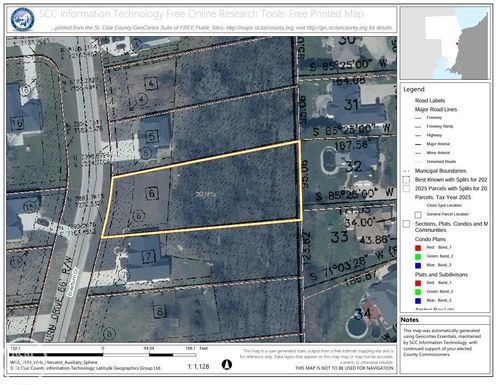The width and height of the screenshot is (500, 385).
Task: Select the boxed lot number 4 label
Action: [x=151, y=83]
